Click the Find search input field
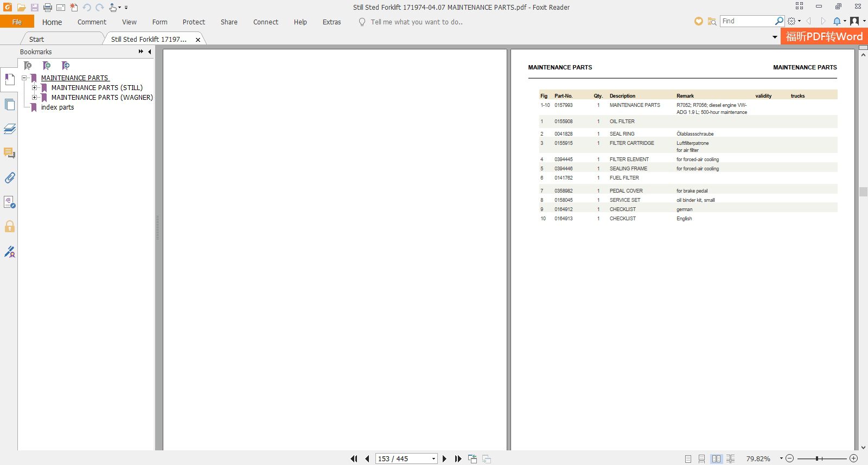868x465 pixels. coord(747,21)
